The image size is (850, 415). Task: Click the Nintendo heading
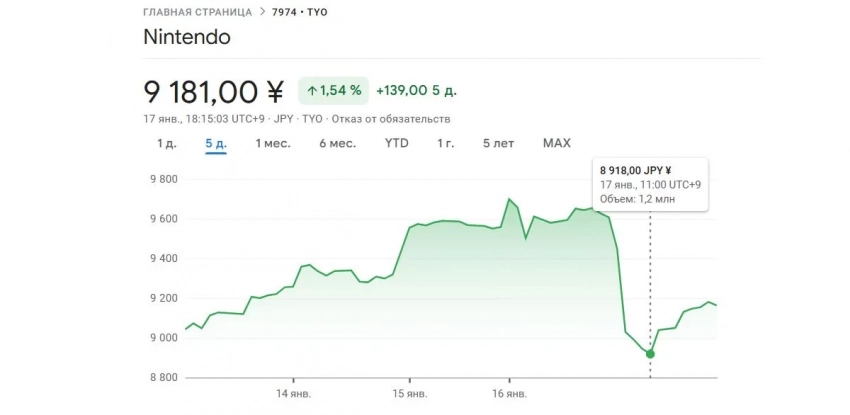(187, 38)
